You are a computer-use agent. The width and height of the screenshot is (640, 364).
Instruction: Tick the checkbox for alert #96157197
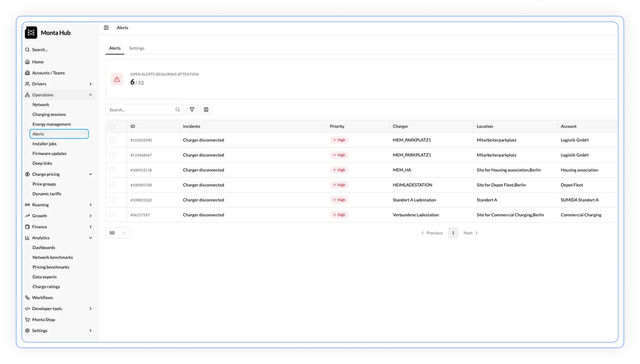point(112,215)
